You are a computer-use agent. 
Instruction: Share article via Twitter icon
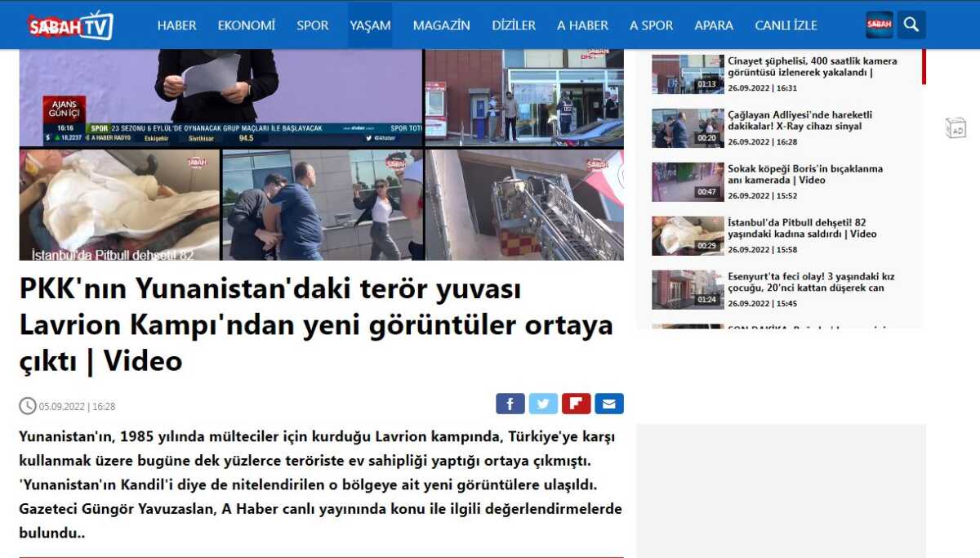pyautogui.click(x=543, y=404)
